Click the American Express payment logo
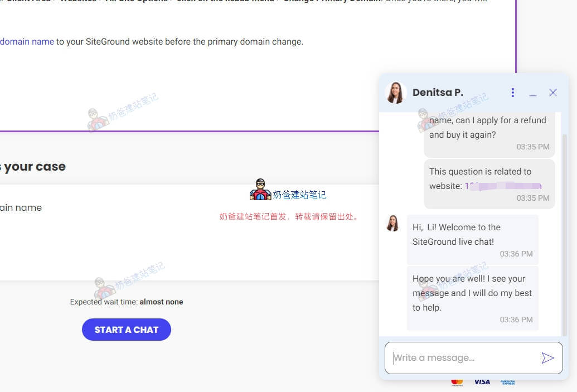Screen dimensions: 577x392 tap(507, 382)
